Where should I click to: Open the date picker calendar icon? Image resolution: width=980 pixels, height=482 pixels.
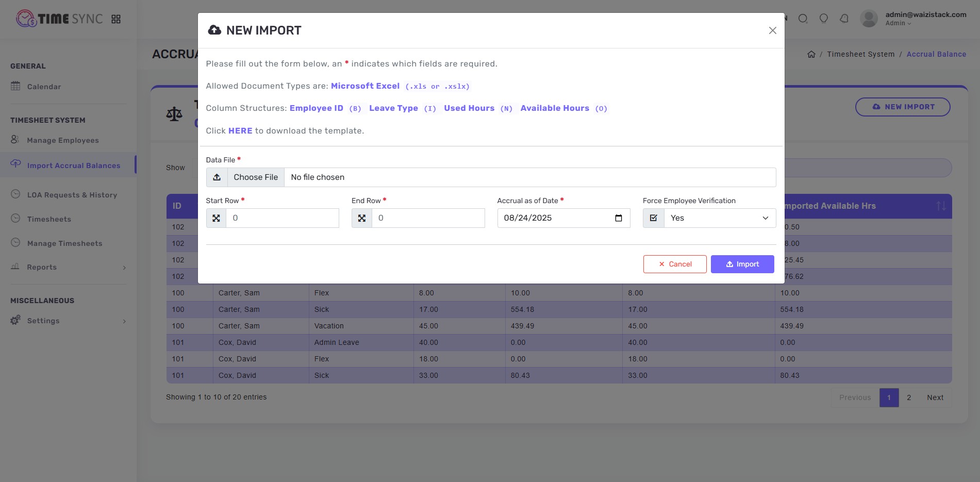click(619, 218)
